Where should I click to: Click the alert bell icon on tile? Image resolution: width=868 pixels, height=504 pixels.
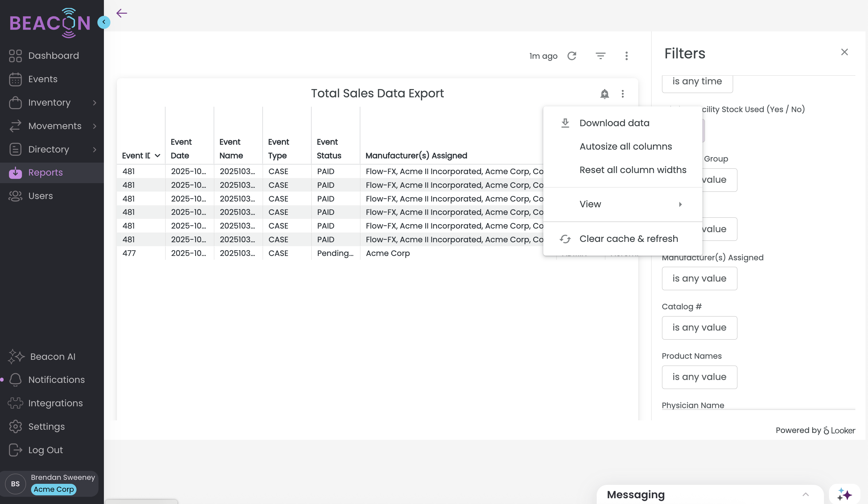605,94
